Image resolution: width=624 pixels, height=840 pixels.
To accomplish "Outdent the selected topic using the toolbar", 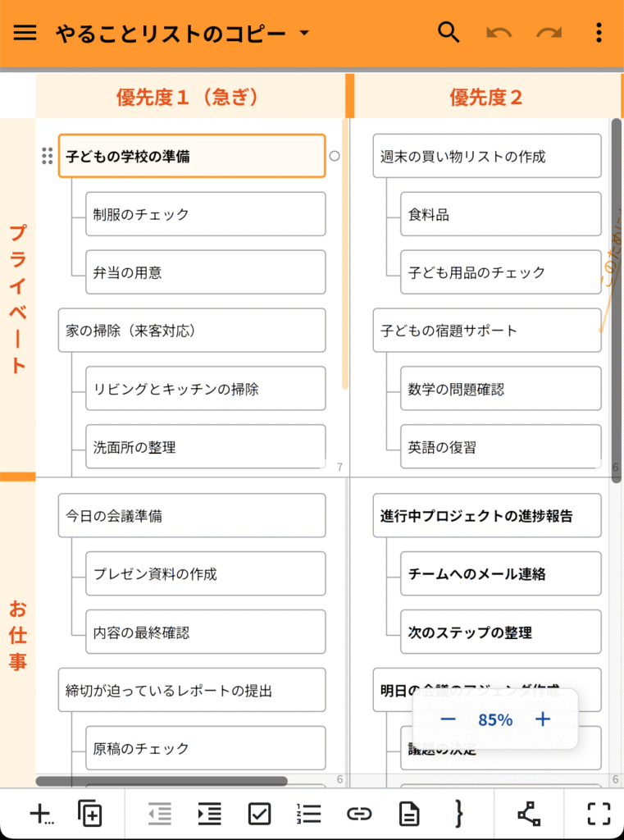I will 159,814.
